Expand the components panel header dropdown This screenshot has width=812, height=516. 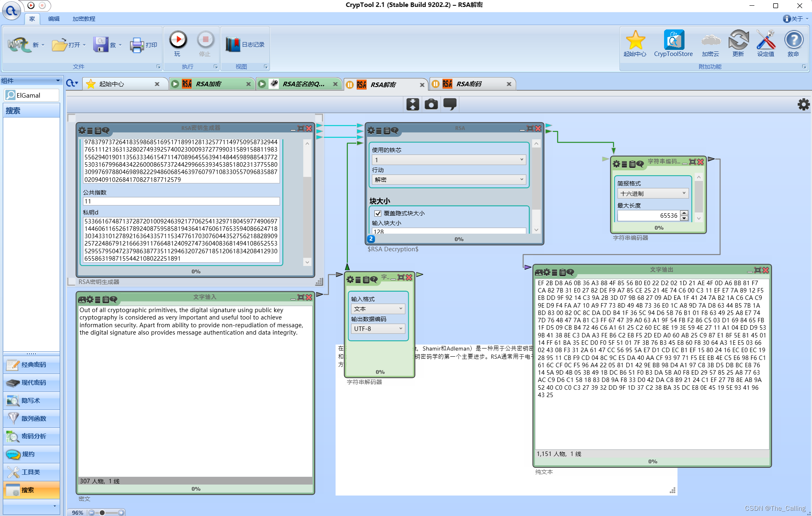[58, 80]
